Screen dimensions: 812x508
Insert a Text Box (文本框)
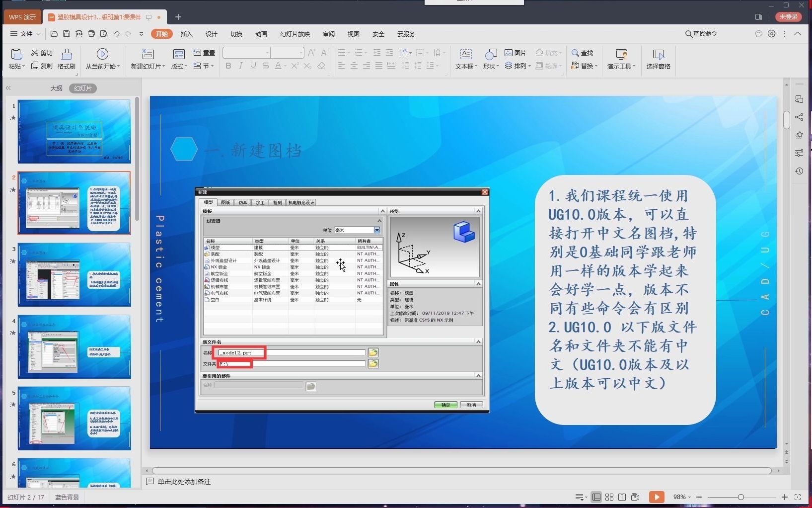click(x=466, y=59)
